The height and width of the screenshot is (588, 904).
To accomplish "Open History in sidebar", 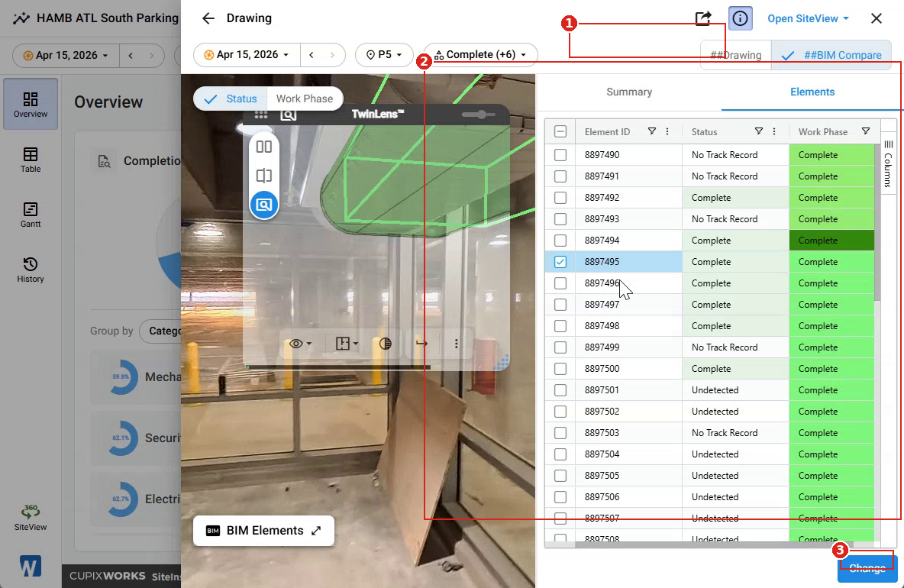I will click(x=31, y=270).
